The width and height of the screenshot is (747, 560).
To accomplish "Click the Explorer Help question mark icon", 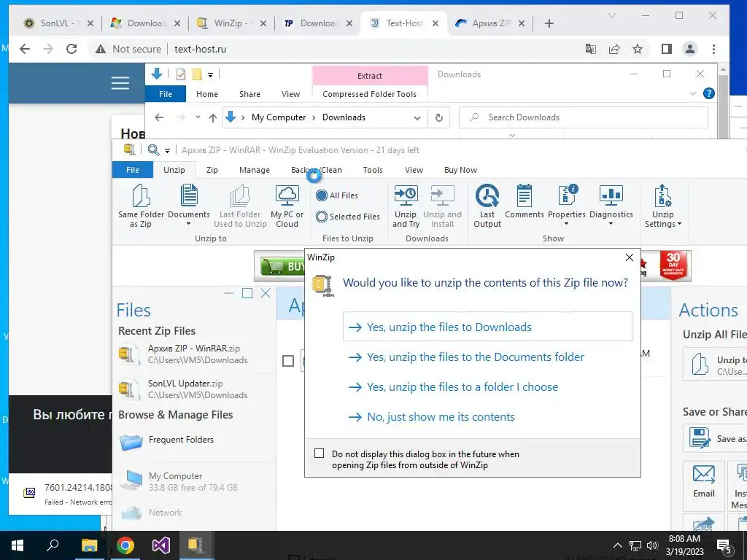I will point(709,93).
